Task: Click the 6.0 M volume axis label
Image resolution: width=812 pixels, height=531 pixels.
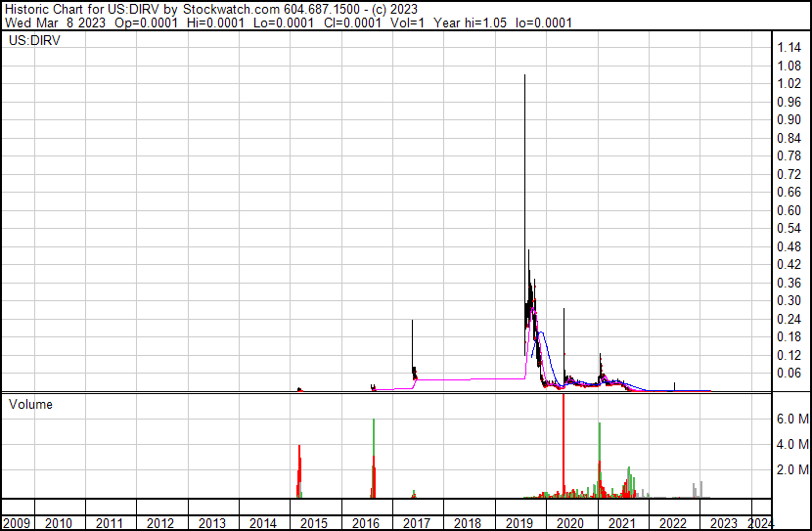Action: 792,419
